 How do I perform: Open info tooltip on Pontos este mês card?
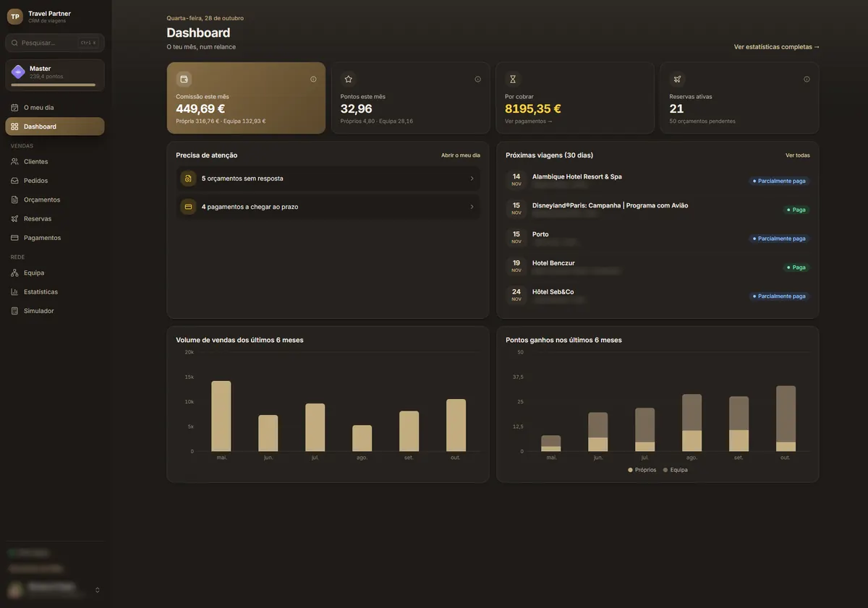(477, 79)
